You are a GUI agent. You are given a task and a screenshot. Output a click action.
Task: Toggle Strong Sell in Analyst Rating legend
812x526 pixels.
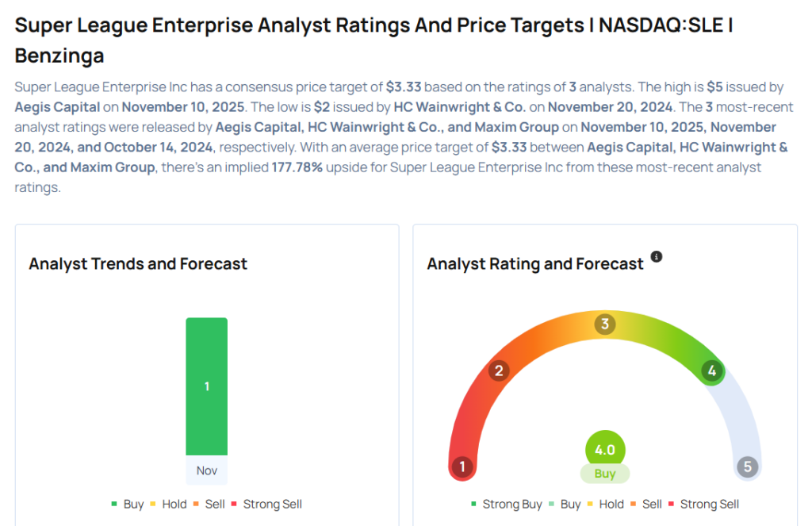point(704,504)
